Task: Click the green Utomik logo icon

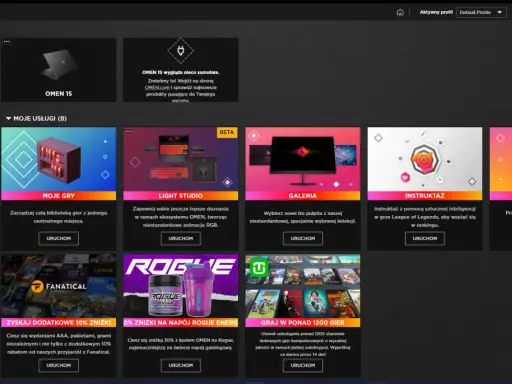Action: click(x=259, y=268)
